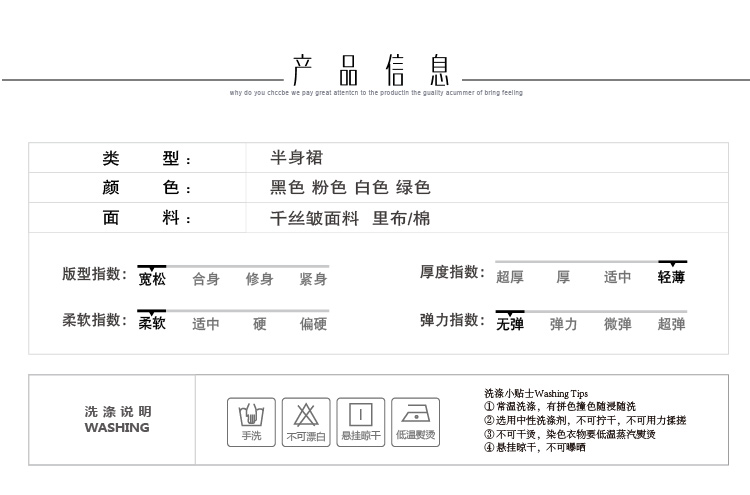Select 弹力 on the 弹力指数 scale

(x=563, y=324)
